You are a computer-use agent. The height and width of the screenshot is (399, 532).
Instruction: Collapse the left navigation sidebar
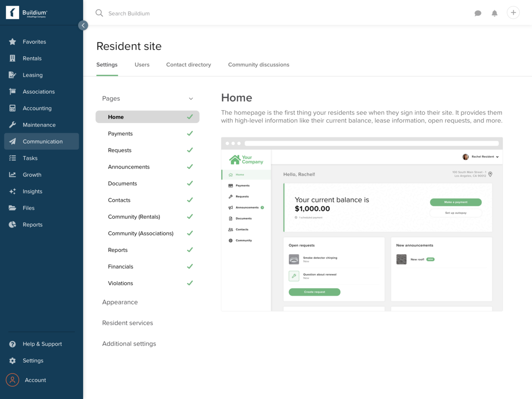pos(83,25)
